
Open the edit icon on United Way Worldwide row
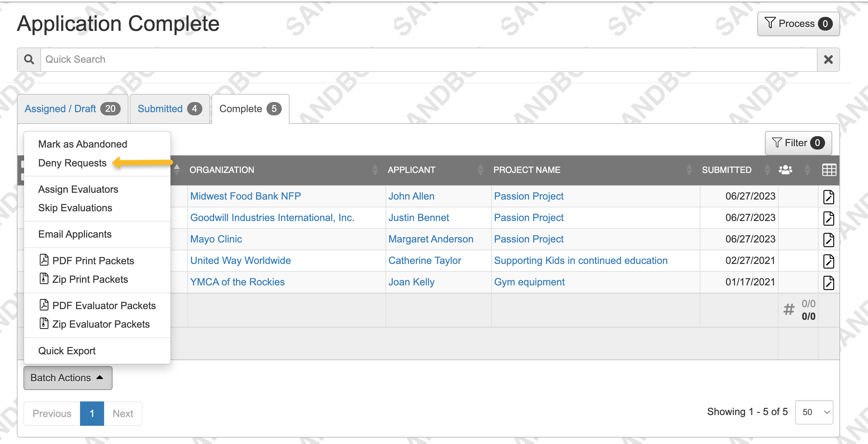click(829, 261)
